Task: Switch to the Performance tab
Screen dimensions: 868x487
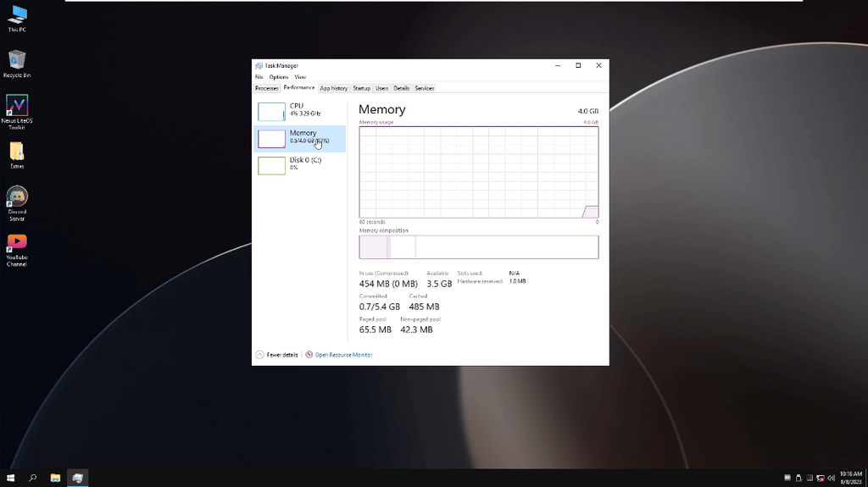Action: pyautogui.click(x=299, y=87)
